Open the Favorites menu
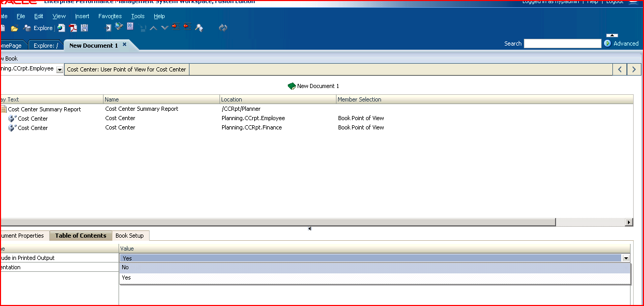 pyautogui.click(x=110, y=16)
